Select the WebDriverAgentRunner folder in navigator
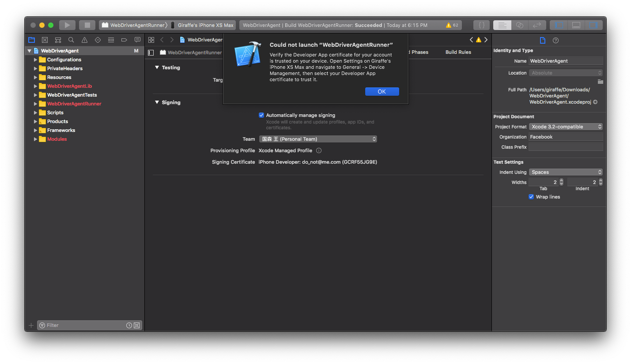This screenshot has height=364, width=631. tap(74, 104)
